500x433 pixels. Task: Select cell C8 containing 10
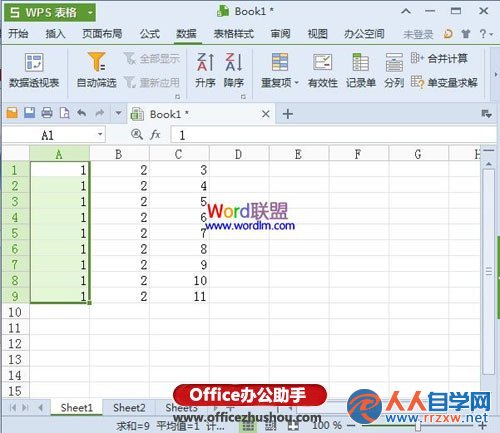(x=179, y=281)
